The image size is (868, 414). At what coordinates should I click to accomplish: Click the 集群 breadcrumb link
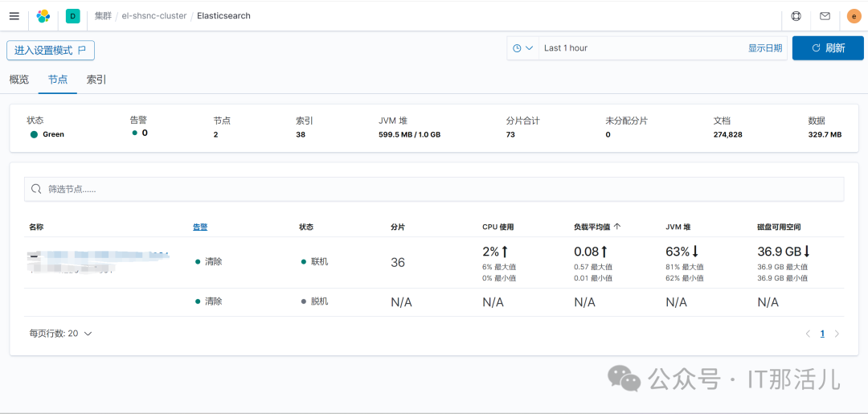pyautogui.click(x=103, y=16)
